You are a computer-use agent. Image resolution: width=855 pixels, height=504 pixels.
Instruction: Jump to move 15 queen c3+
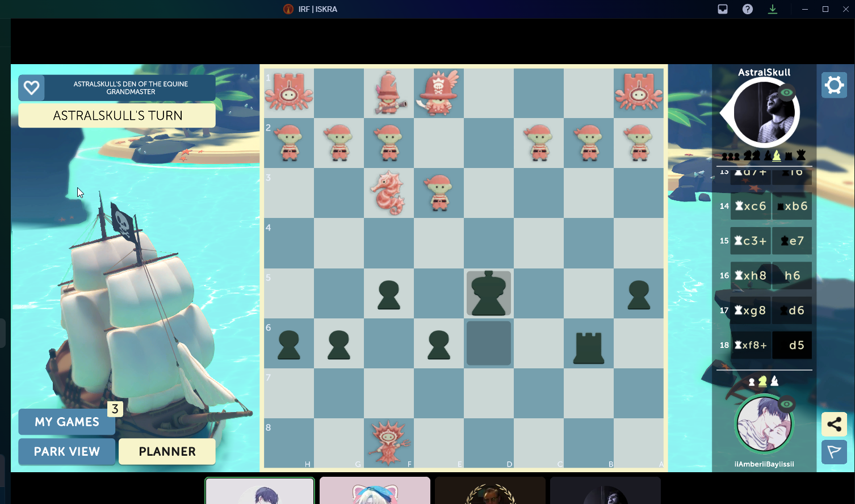pos(751,241)
